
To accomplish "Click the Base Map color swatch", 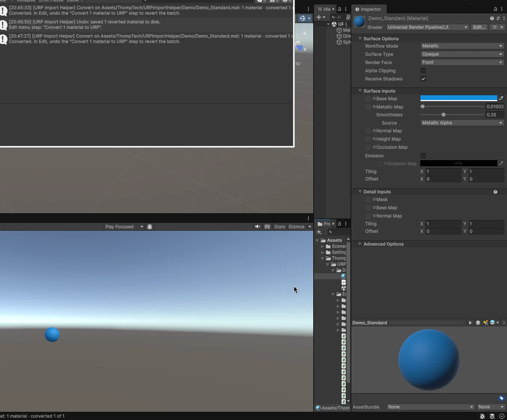I will pos(458,98).
